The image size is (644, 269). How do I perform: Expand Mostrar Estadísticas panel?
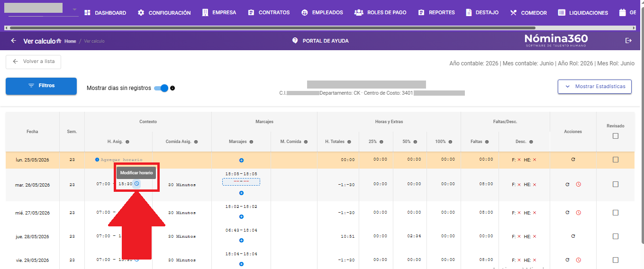pos(595,87)
